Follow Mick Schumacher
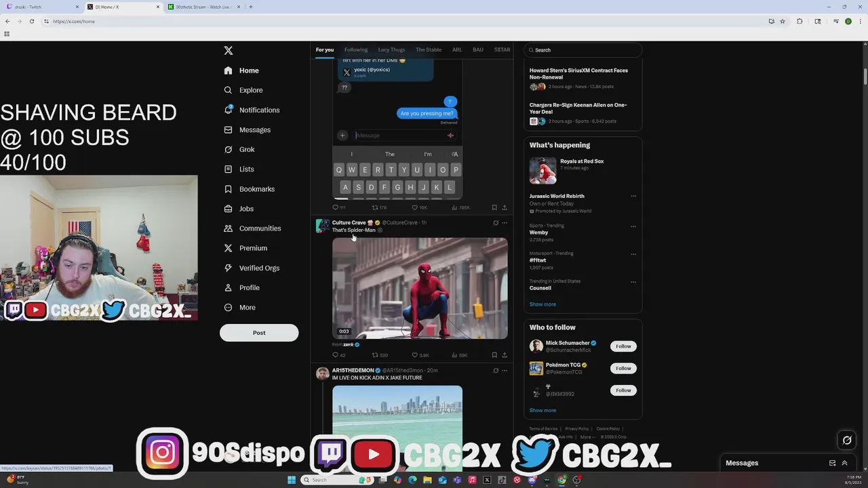Viewport: 868px width, 488px height. [x=623, y=346]
